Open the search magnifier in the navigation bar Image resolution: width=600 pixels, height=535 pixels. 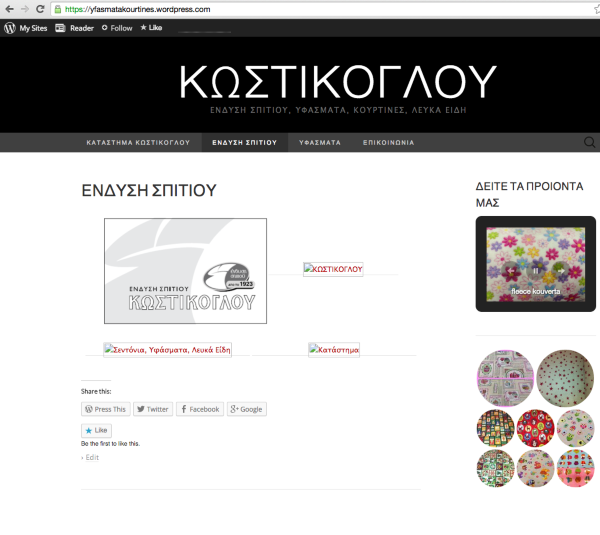pos(589,142)
